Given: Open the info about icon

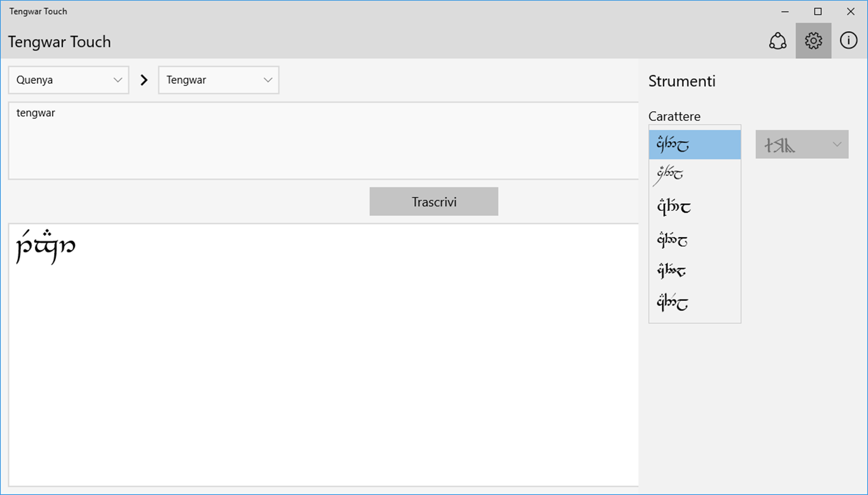Looking at the screenshot, I should click(848, 41).
